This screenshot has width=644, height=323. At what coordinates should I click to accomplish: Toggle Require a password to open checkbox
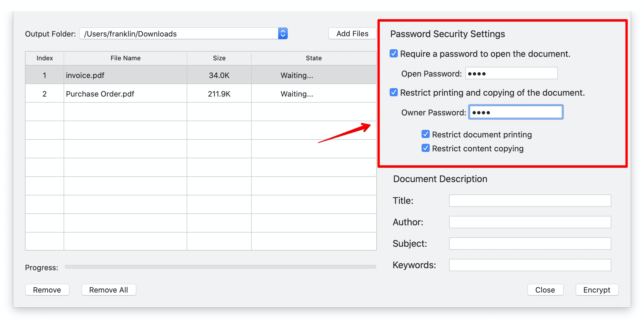[394, 53]
